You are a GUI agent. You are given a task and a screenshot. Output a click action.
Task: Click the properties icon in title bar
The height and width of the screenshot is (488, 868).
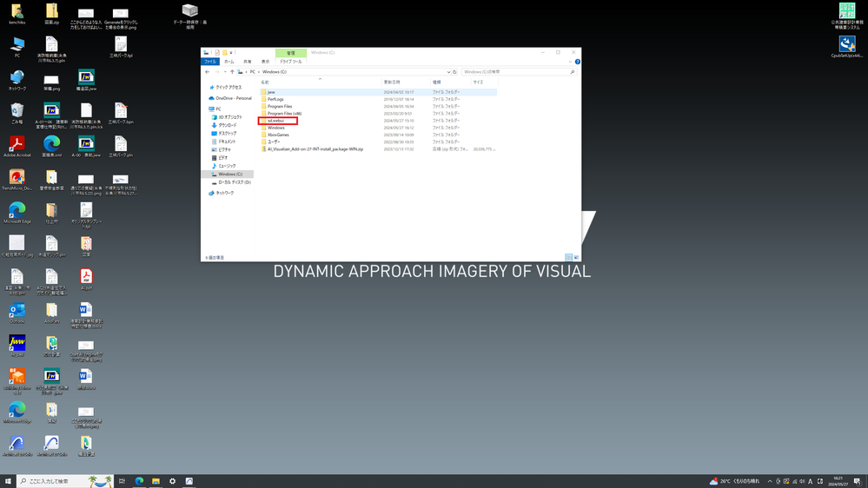[x=217, y=53]
